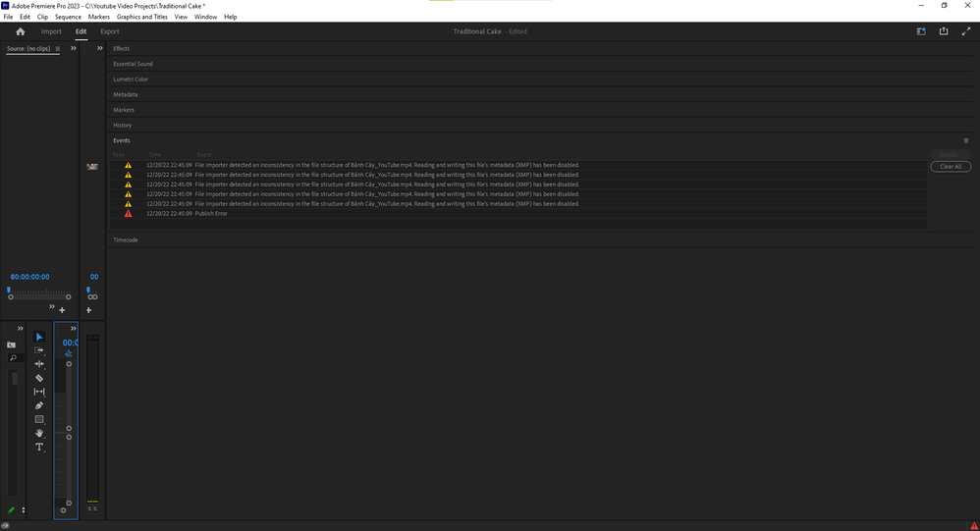Expand the Essential Sound panel
This screenshot has width=980, height=531.
pos(133,64)
